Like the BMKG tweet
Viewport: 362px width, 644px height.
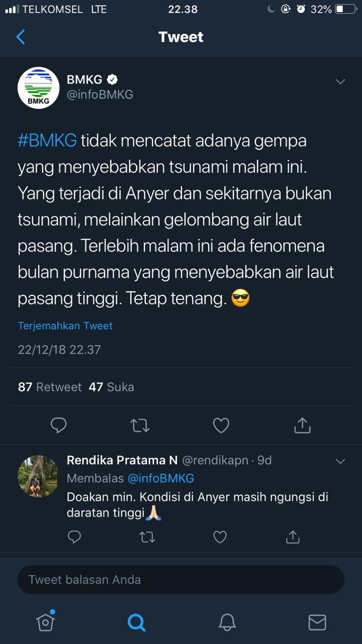point(221,426)
